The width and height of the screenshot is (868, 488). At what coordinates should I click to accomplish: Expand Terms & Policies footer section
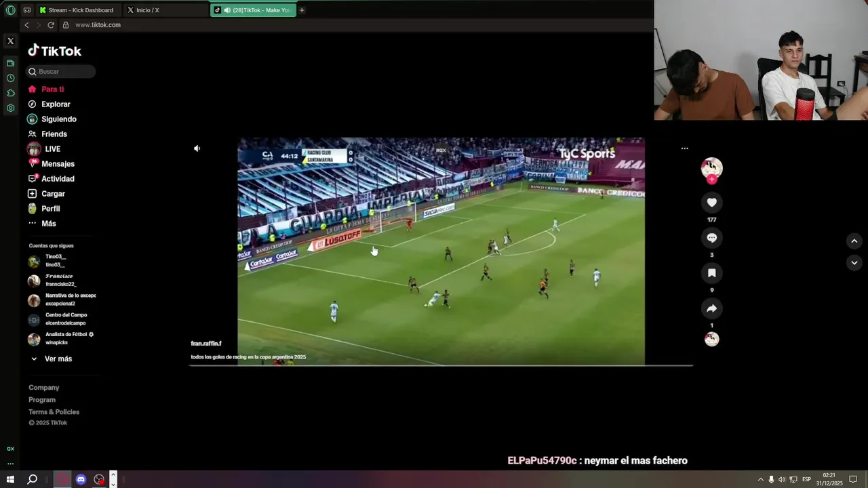54,412
